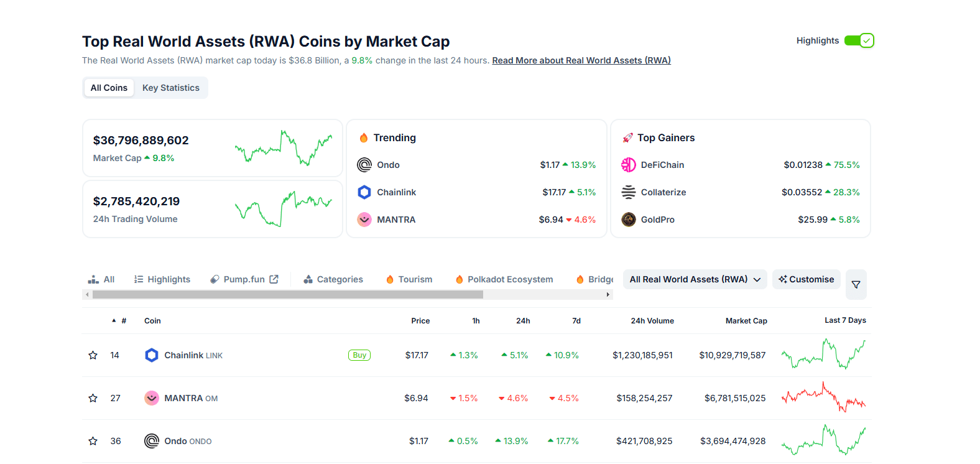Viewport: 980px width, 464px height.
Task: Click the MANTRA logo in the Trending card
Action: (364, 220)
